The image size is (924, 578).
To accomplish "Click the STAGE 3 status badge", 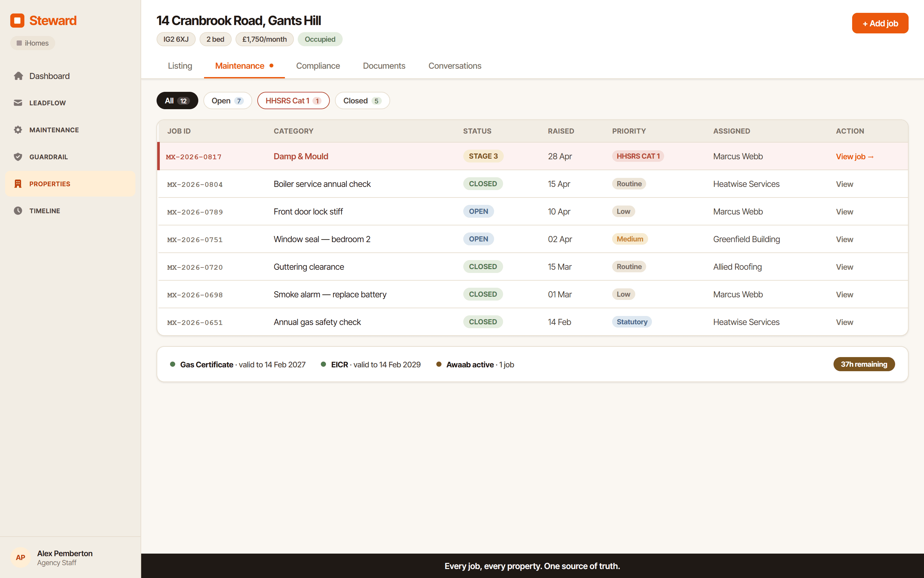I will pyautogui.click(x=483, y=156).
